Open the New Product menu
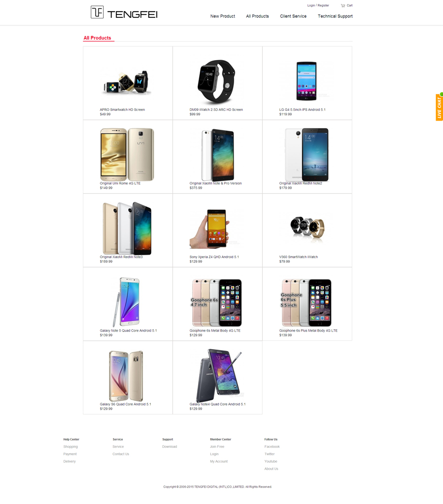 (222, 16)
